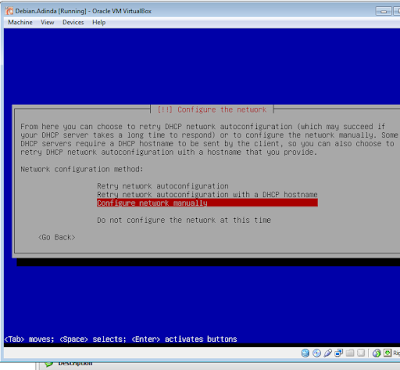
Task: Open the Devices menu
Action: [x=73, y=22]
